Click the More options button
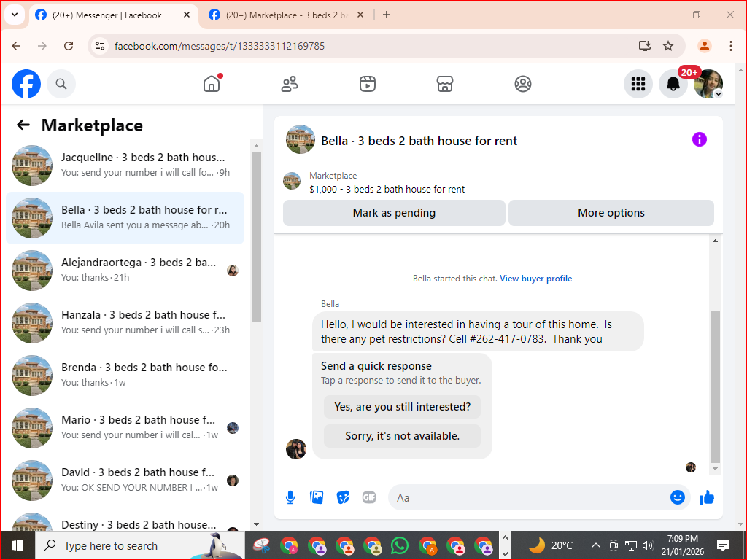 611,213
